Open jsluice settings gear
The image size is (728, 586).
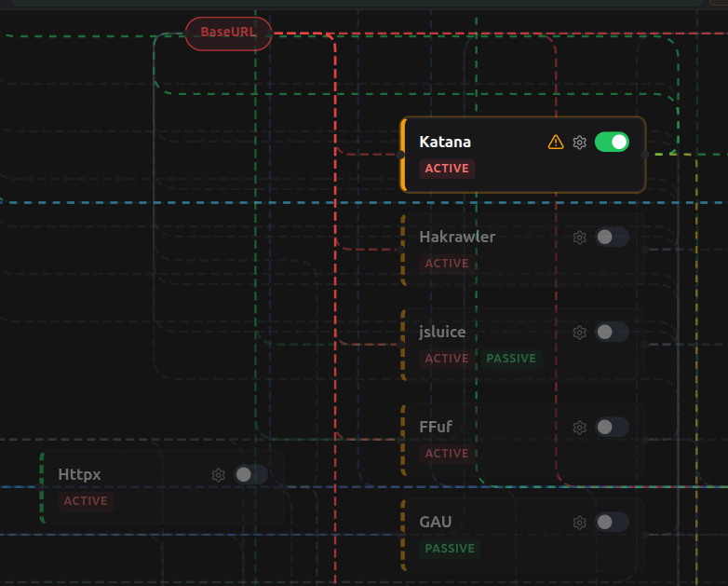579,333
